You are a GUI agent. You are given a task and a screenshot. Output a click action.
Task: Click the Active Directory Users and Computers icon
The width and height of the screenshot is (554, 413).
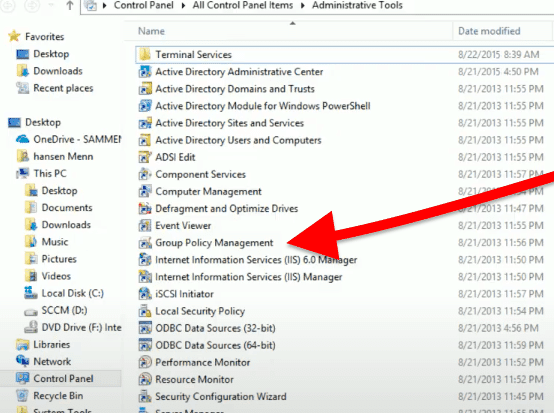(145, 140)
